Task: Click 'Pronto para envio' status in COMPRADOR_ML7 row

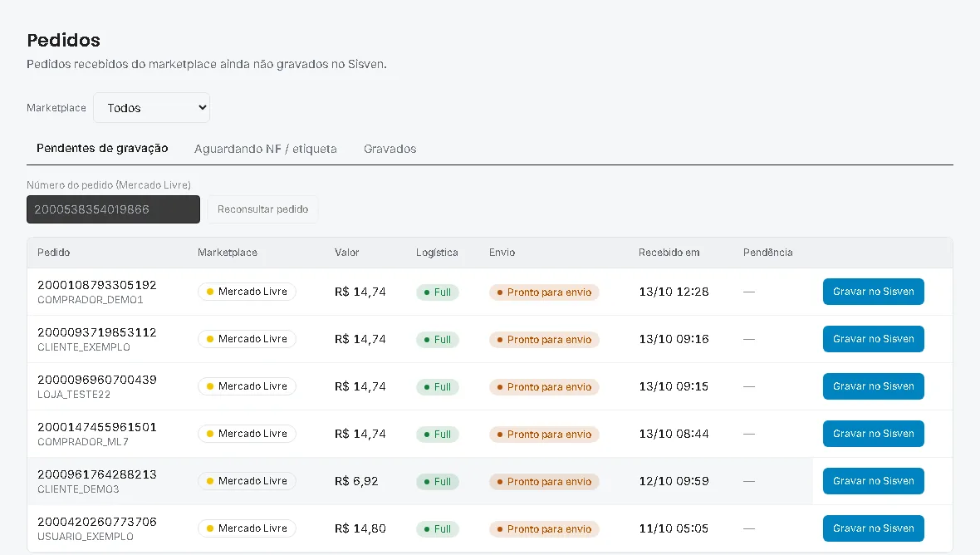Action: (544, 435)
